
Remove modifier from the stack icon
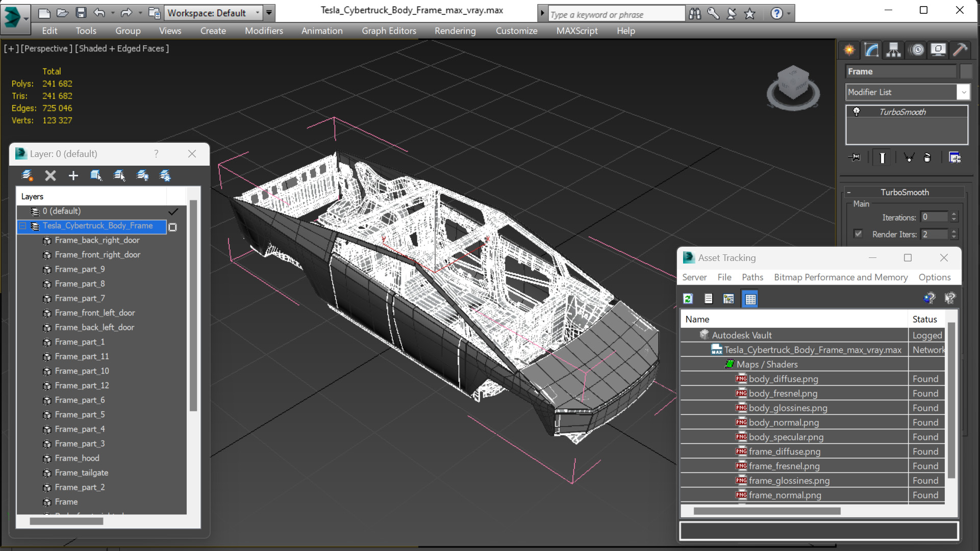tap(927, 158)
